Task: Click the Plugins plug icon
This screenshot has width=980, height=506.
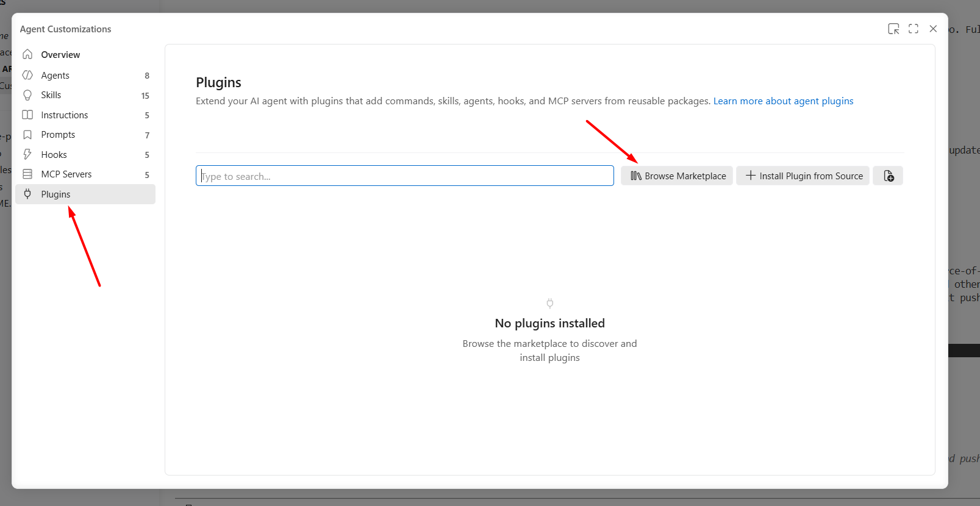Action: (27, 194)
